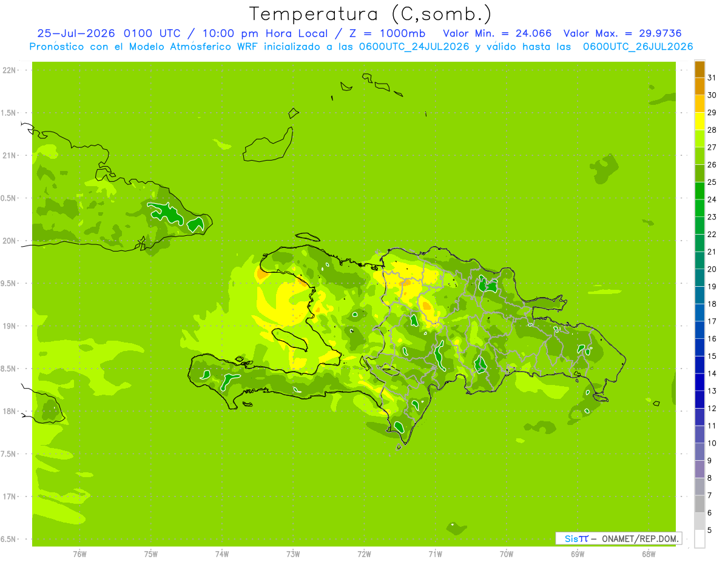Click the 69W longitude label

pos(578,554)
